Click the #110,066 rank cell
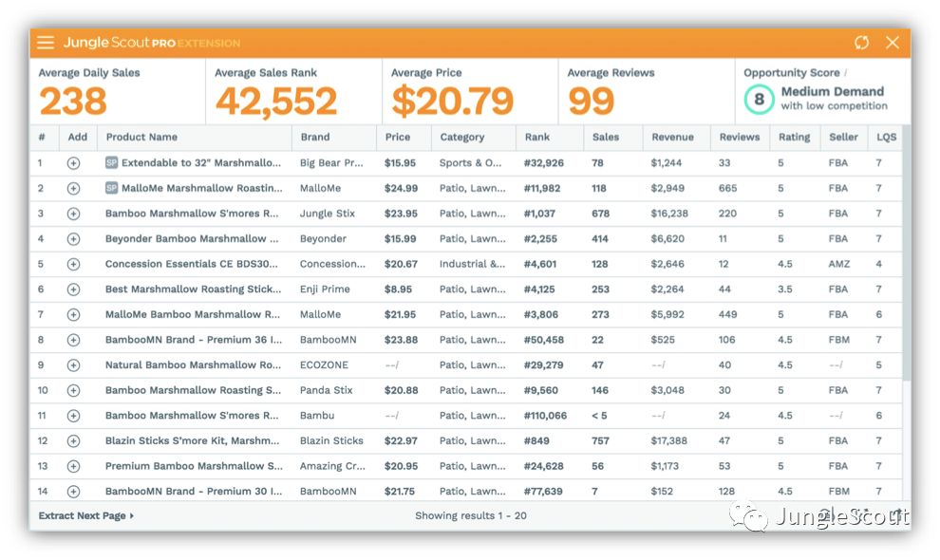Viewport: 940px width, 560px height. 545,416
